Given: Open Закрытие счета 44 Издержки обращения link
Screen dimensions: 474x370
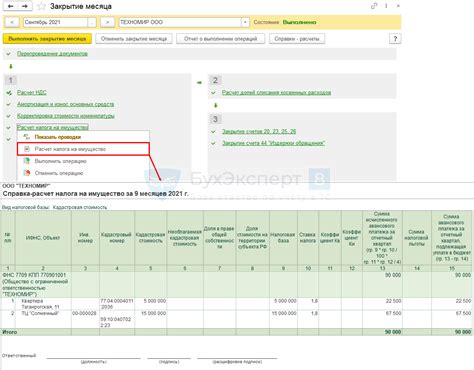Looking at the screenshot, I should (x=273, y=143).
